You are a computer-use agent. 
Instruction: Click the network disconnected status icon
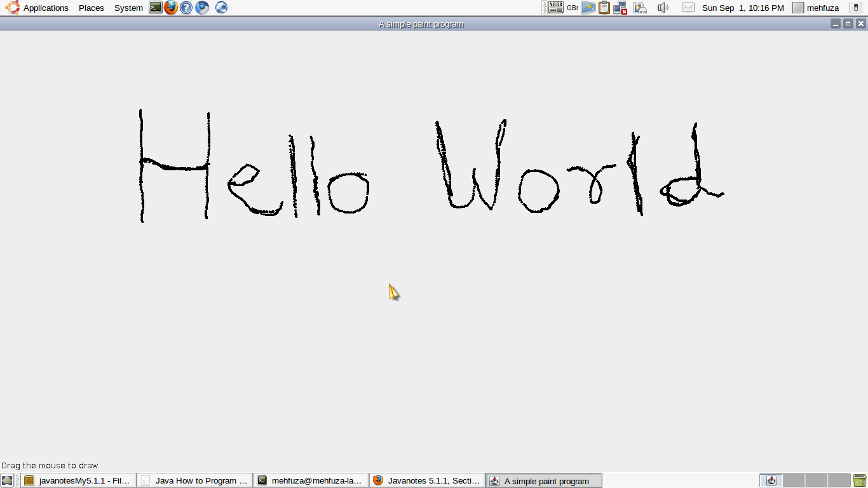tap(620, 8)
